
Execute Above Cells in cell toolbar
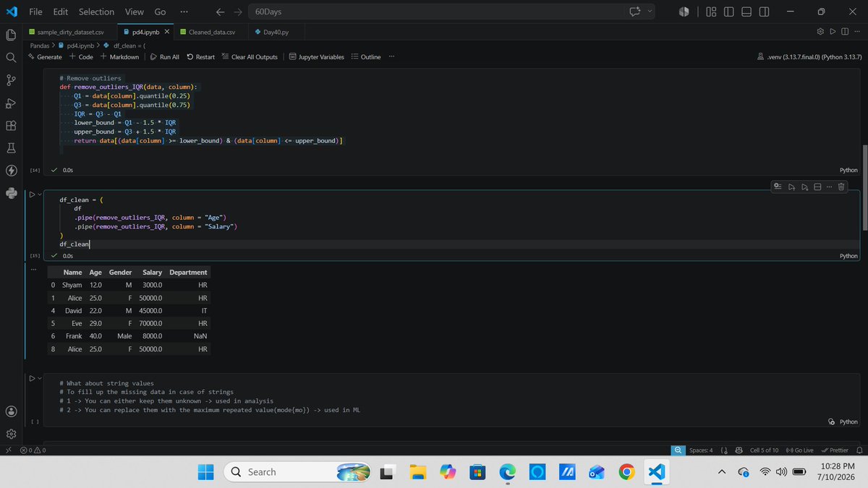(792, 187)
